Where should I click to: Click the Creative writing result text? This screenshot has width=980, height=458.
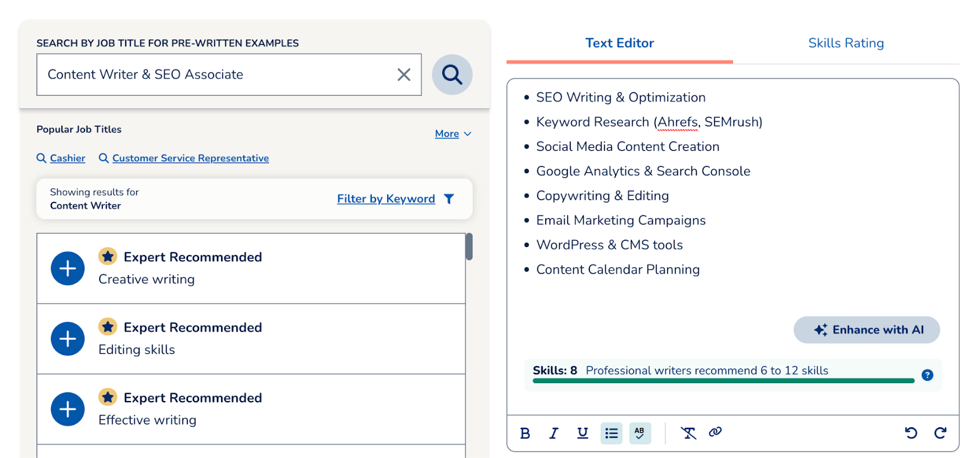146,279
